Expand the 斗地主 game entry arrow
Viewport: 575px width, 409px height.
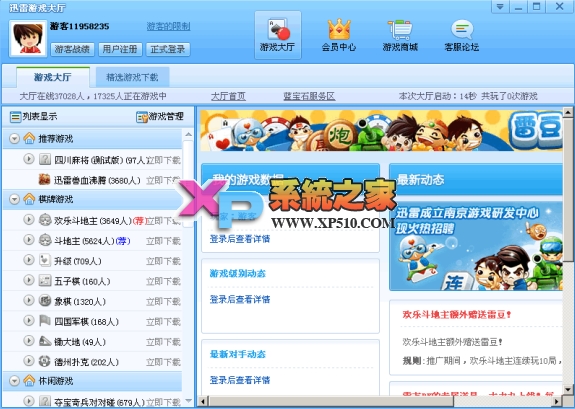(29, 240)
